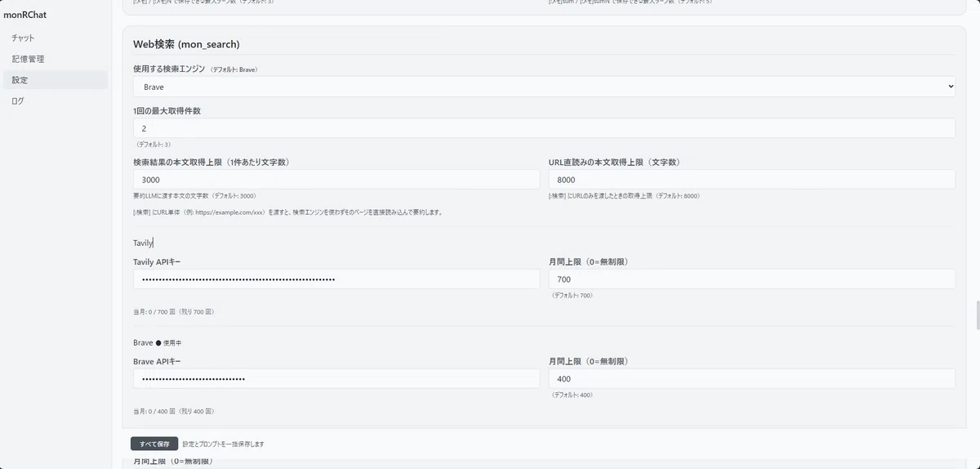
Task: Click the note (デフォルト: 400)
Action: (x=572, y=395)
